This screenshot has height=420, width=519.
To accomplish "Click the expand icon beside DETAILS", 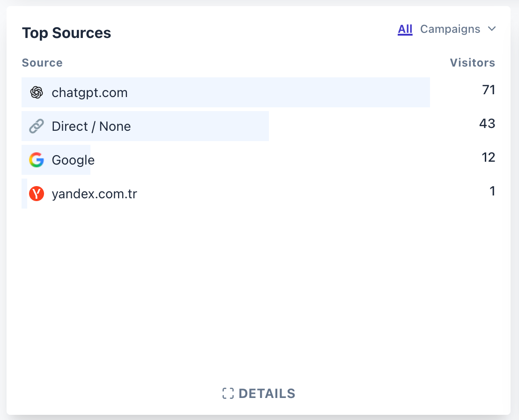I will tap(228, 393).
